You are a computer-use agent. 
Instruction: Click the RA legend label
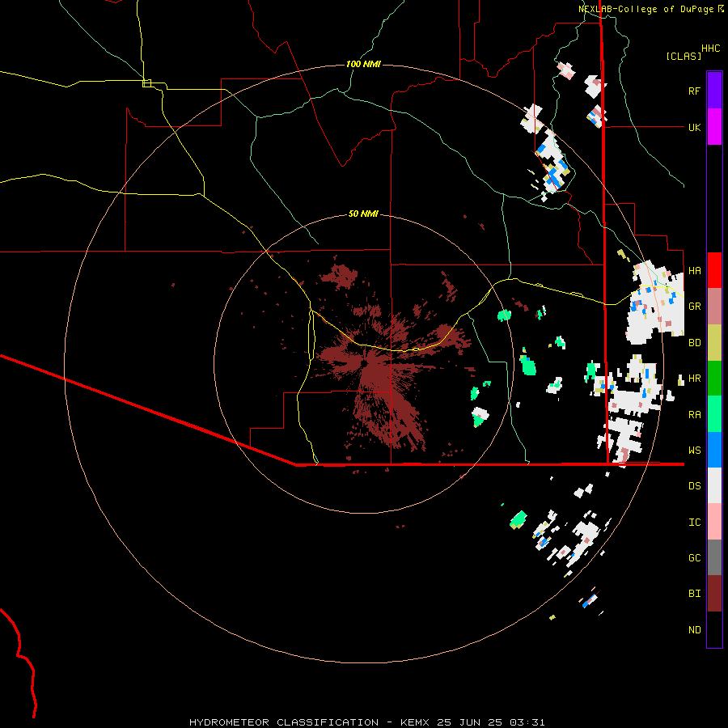pos(694,415)
